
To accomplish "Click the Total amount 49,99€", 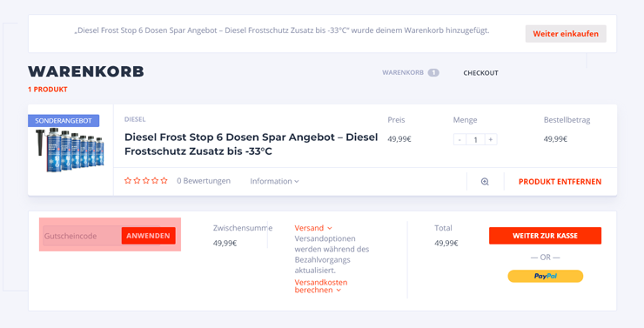I will (446, 244).
